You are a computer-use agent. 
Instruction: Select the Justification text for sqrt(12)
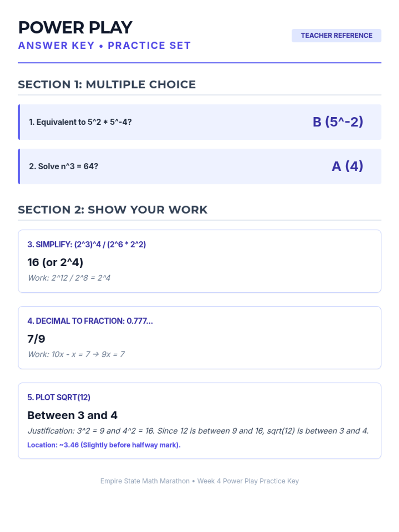[x=199, y=431]
